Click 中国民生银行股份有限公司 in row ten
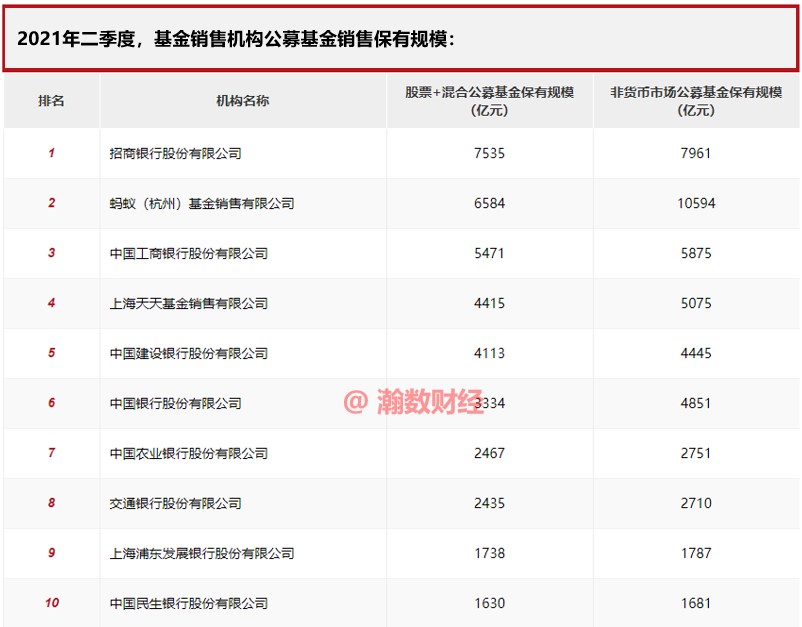802x627 pixels. (190, 603)
